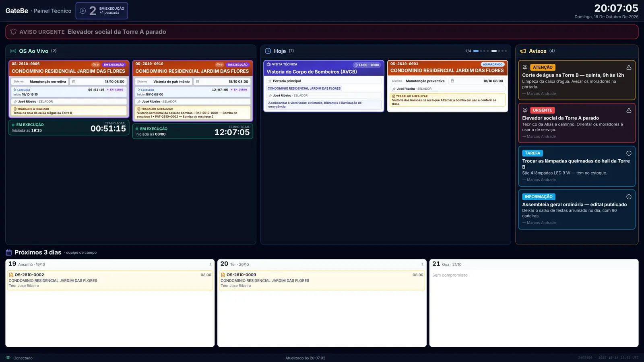Click calendar icon in OS-2610-0001 date field
The height and width of the screenshot is (362, 644).
(452, 81)
